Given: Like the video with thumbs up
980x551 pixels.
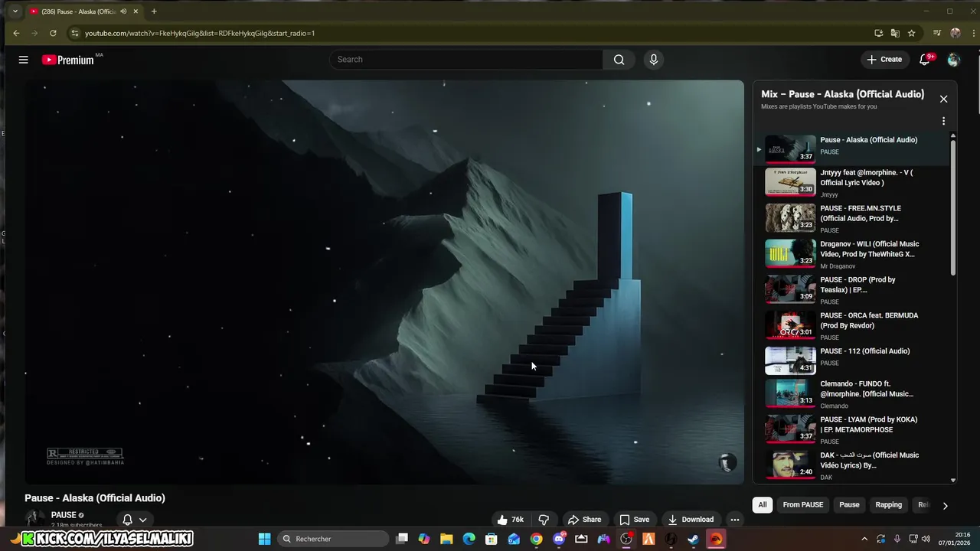Looking at the screenshot, I should click(x=510, y=520).
